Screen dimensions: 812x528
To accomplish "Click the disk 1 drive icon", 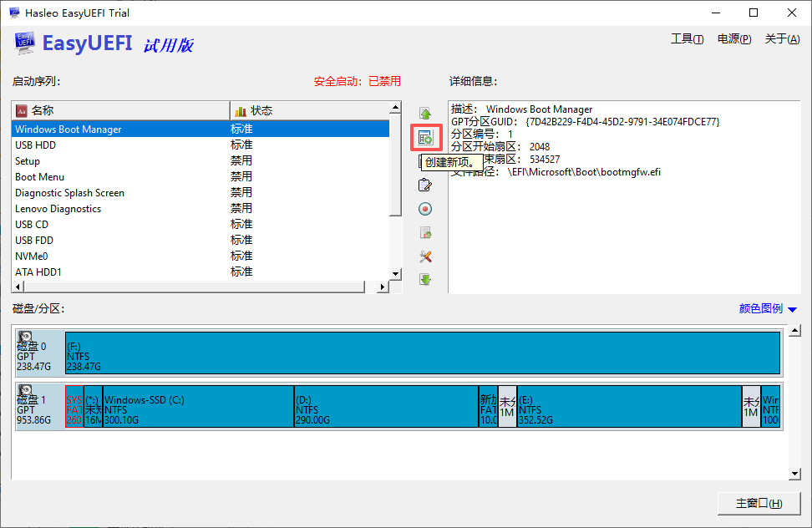I will click(x=25, y=390).
